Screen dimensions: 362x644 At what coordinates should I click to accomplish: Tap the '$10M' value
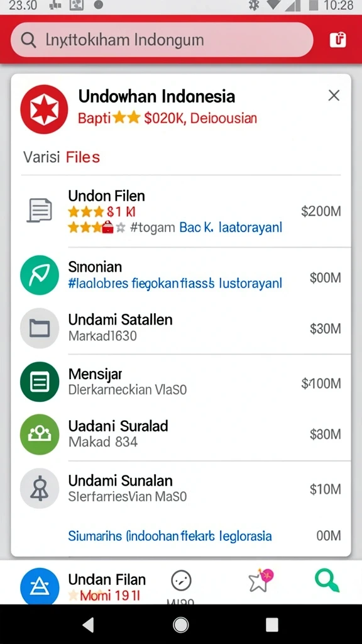click(326, 489)
